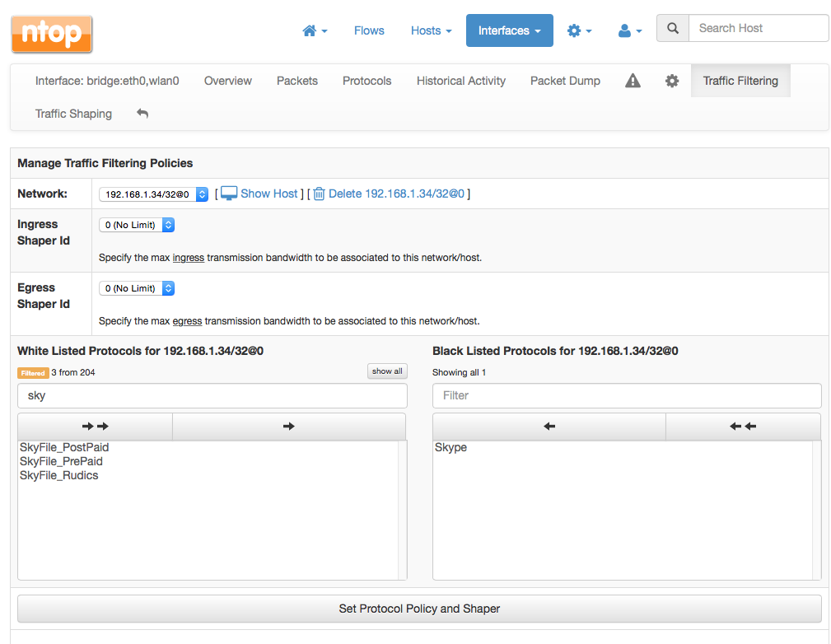Click the white list filter field containing sky
This screenshot has width=831, height=644.
point(212,395)
